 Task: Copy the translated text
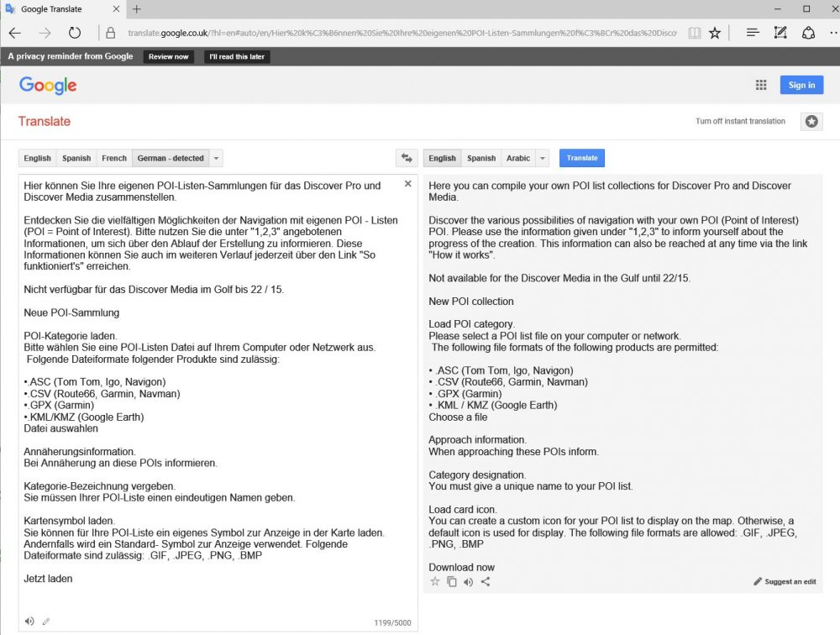(x=452, y=581)
